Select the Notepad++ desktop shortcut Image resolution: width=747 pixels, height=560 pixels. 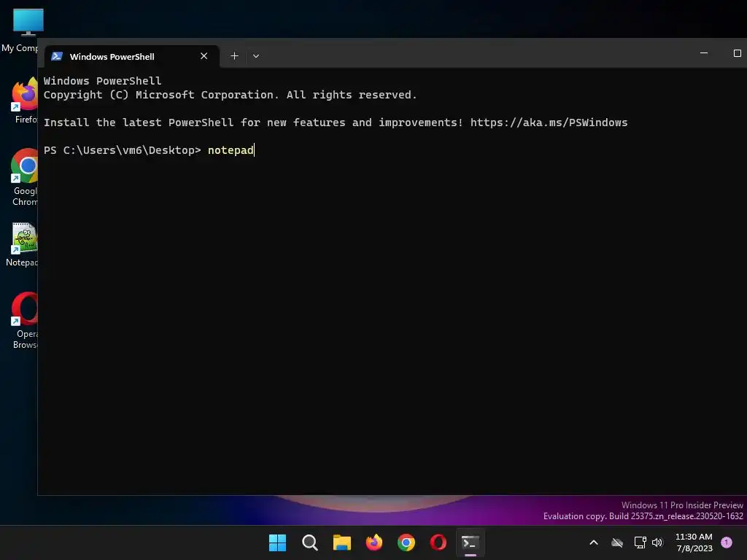pos(23,244)
